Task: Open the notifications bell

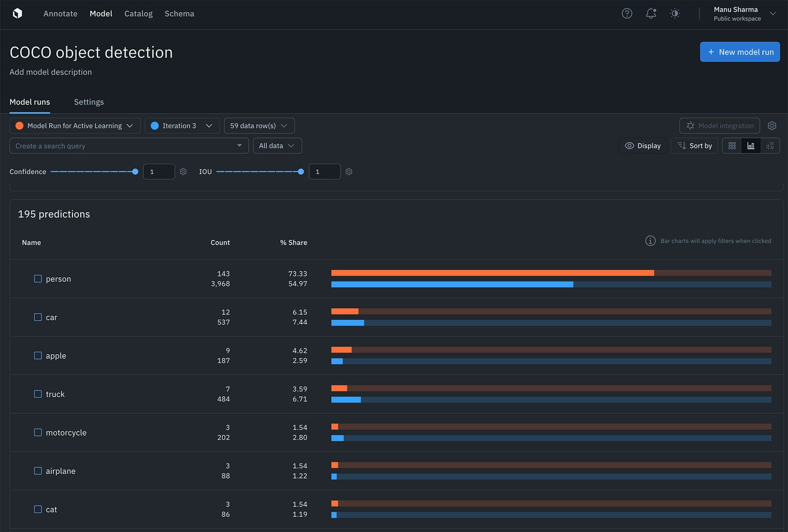Action: [x=650, y=13]
